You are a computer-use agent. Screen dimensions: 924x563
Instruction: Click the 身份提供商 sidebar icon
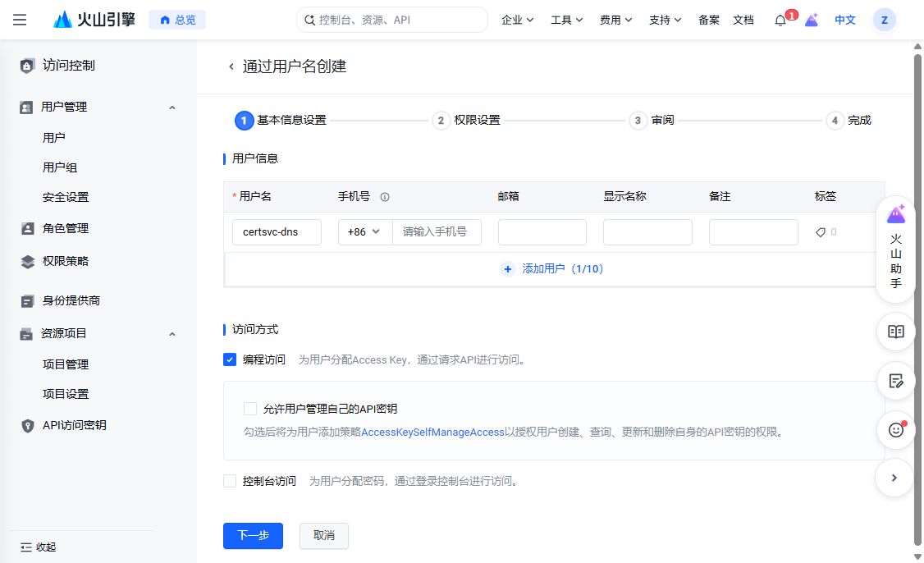click(27, 300)
